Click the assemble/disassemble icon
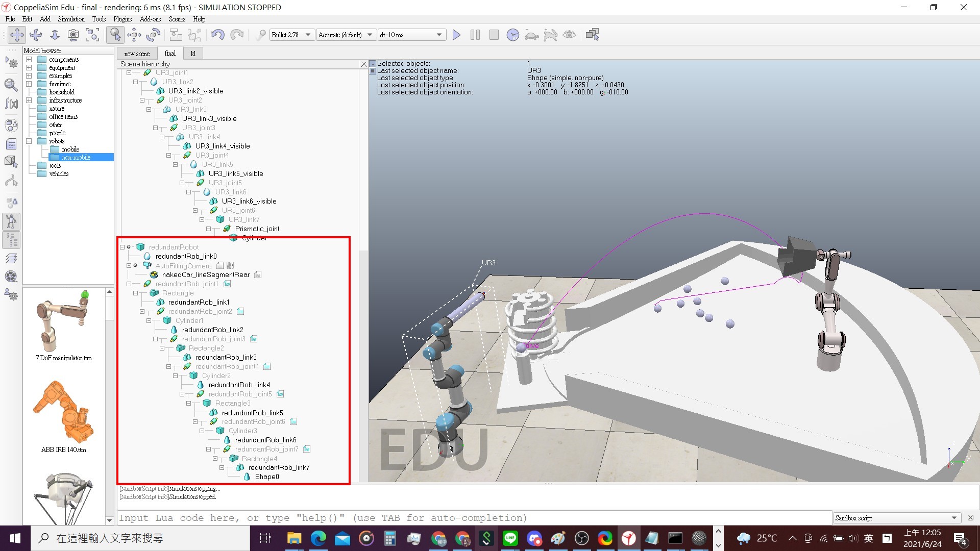This screenshot has height=551, width=980. pos(176,35)
